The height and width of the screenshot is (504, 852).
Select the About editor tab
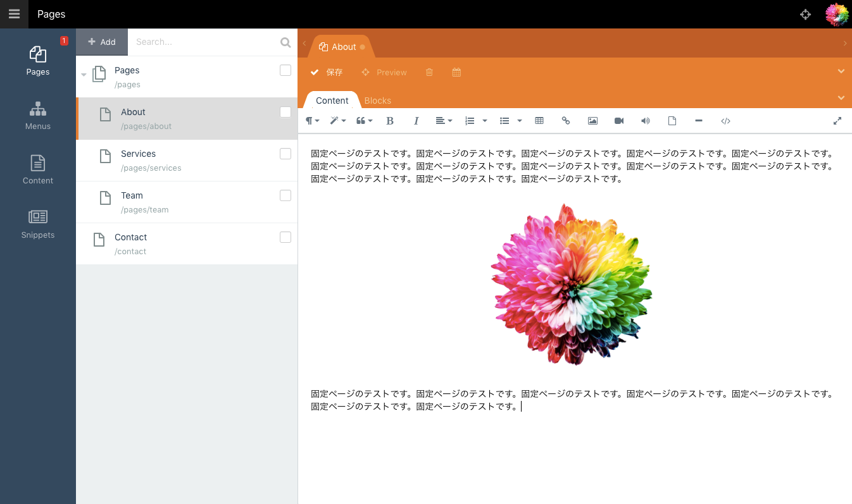pyautogui.click(x=342, y=47)
